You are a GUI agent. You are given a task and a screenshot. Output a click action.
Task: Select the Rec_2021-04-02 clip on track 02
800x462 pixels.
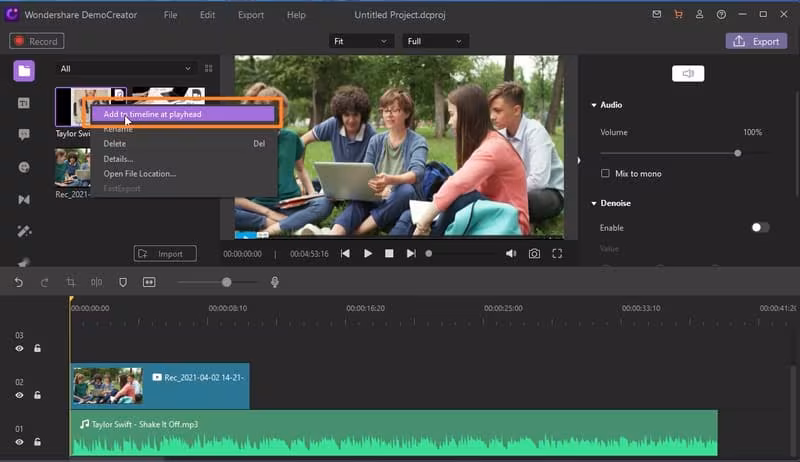[160, 386]
